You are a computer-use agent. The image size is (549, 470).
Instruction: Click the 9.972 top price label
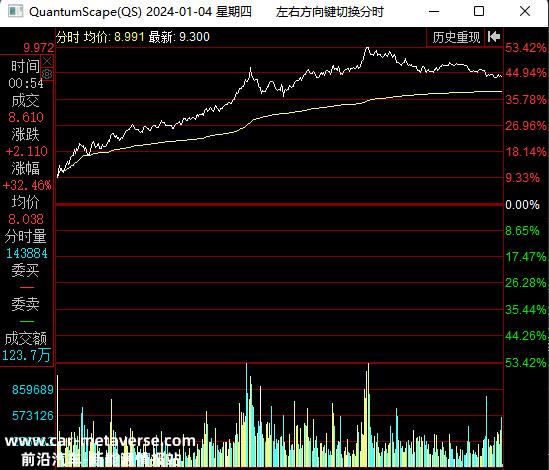[39, 48]
